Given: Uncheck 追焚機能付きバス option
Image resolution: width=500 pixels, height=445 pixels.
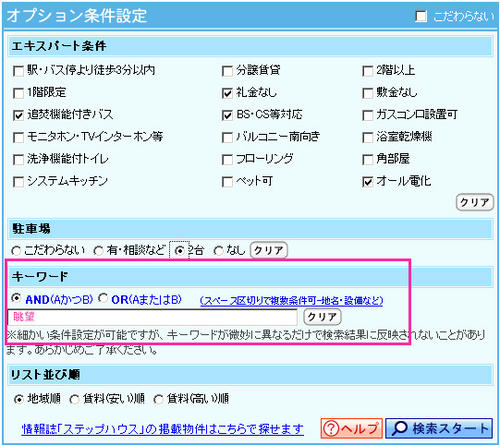Looking at the screenshot, I should tap(18, 115).
